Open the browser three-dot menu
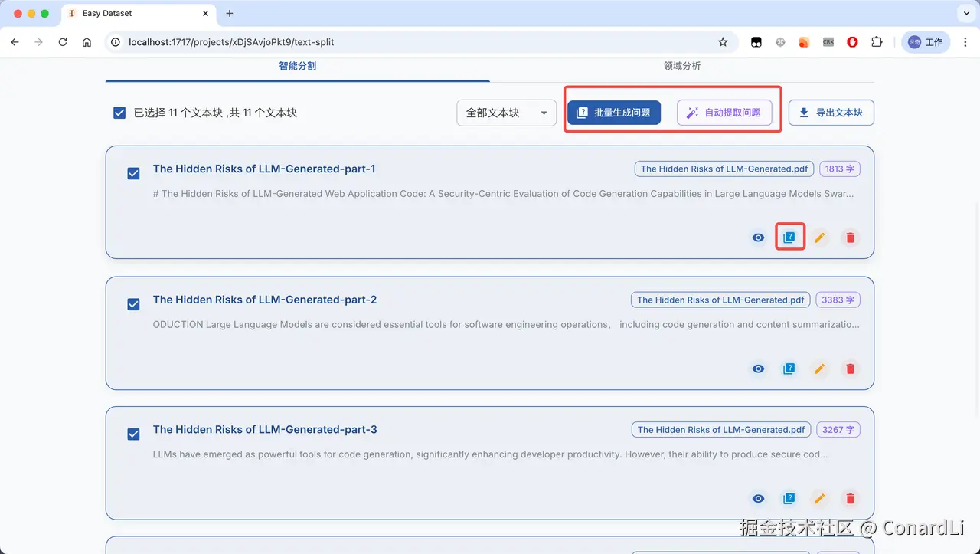Screen dimensions: 980x554 (965, 42)
